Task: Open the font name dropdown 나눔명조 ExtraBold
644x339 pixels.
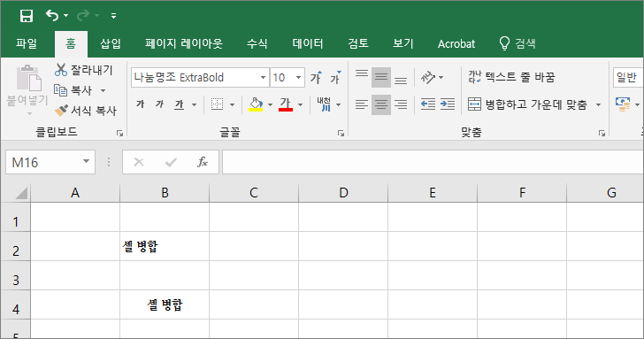Action: [x=263, y=77]
